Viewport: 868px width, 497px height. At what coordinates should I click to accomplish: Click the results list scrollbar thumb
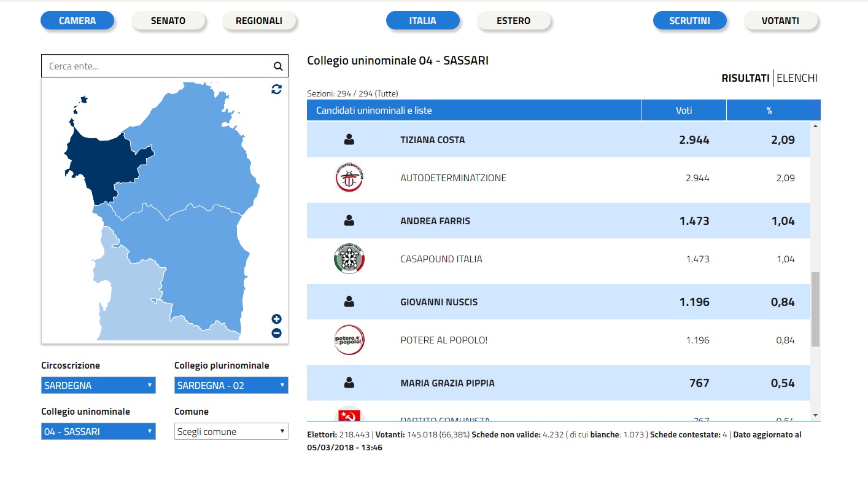click(815, 309)
